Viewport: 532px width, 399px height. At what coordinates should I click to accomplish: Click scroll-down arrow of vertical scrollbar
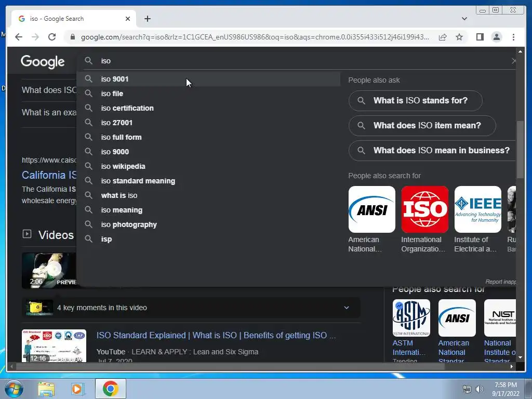[520, 357]
